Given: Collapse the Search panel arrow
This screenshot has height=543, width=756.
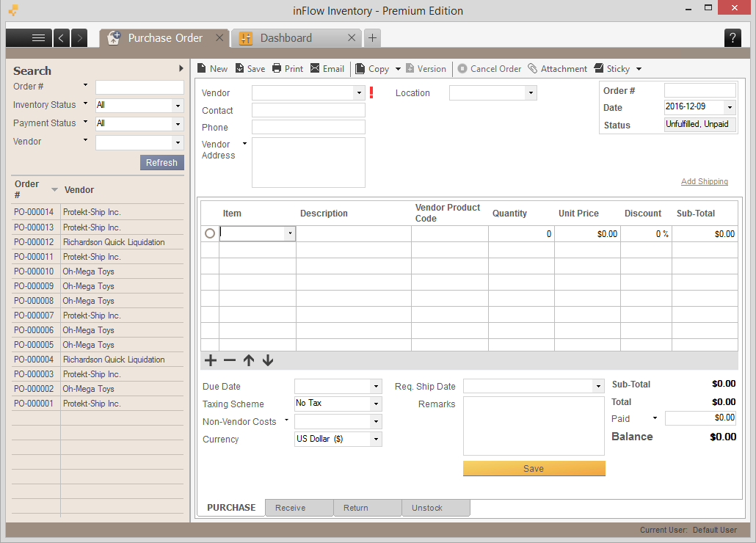Looking at the screenshot, I should point(181,68).
